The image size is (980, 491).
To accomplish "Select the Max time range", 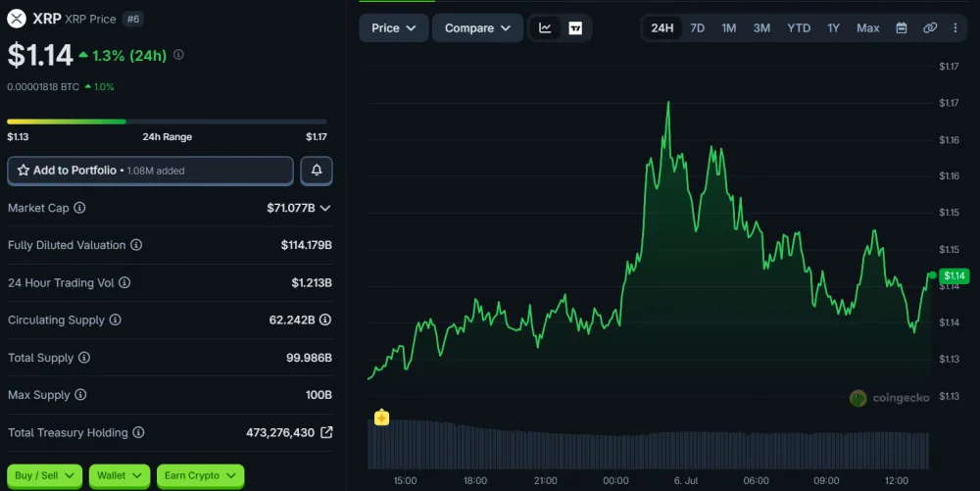I will click(x=867, y=28).
